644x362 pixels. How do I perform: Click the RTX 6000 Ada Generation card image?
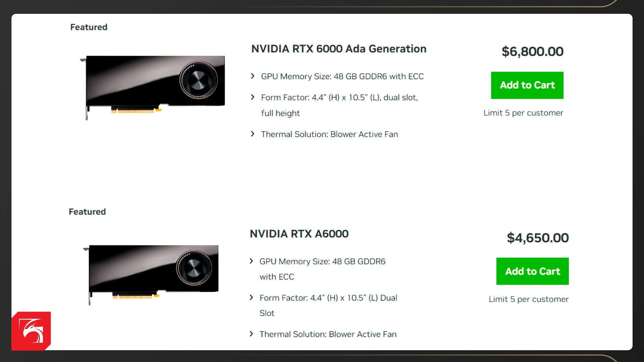[153, 86]
